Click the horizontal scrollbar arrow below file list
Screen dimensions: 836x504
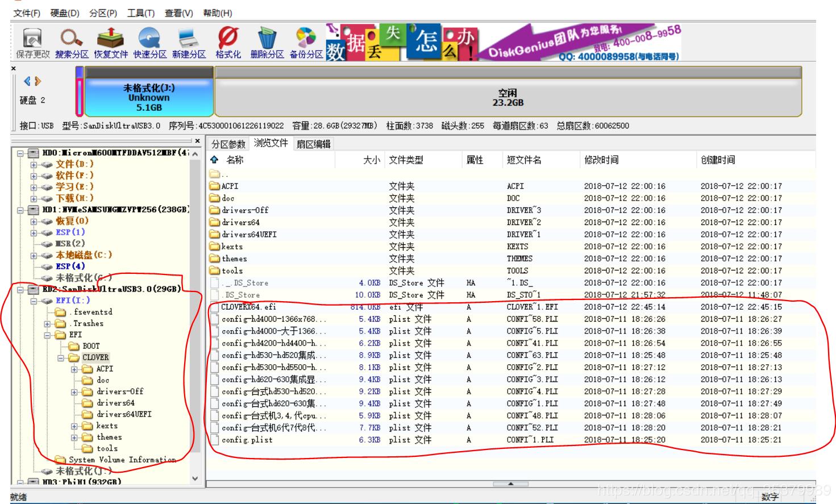(x=510, y=482)
